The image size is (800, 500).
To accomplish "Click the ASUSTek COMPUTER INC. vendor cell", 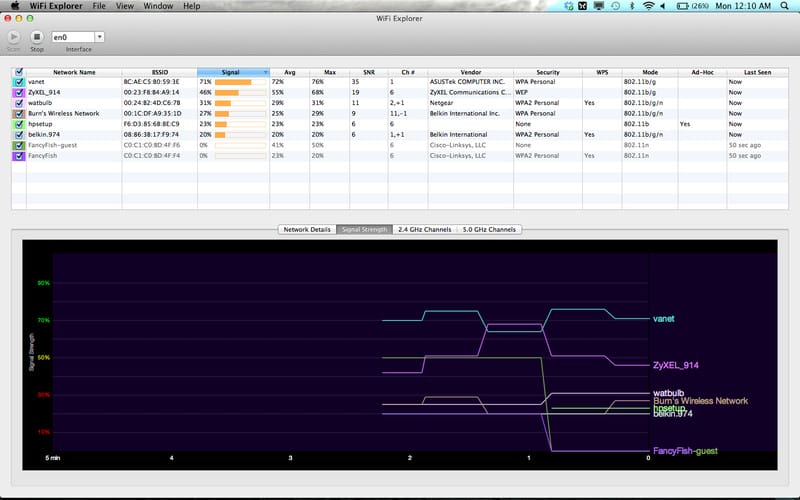I will tap(467, 82).
